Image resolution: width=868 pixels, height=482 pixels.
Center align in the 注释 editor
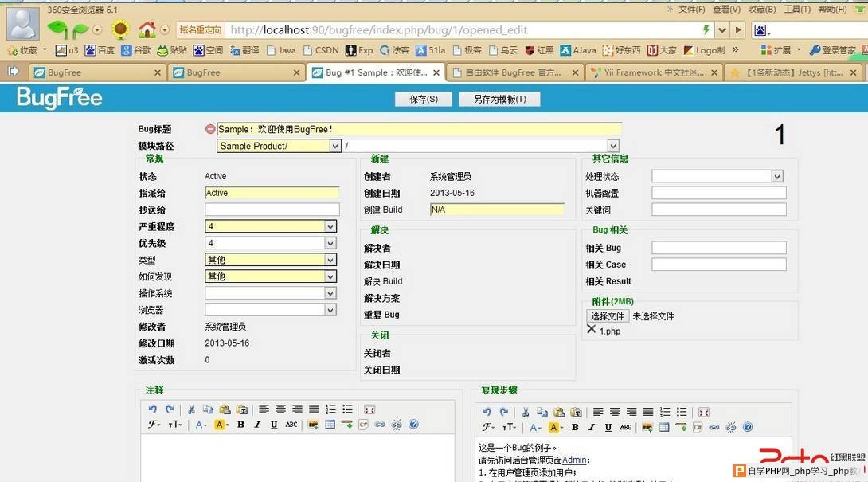pyautogui.click(x=280, y=410)
